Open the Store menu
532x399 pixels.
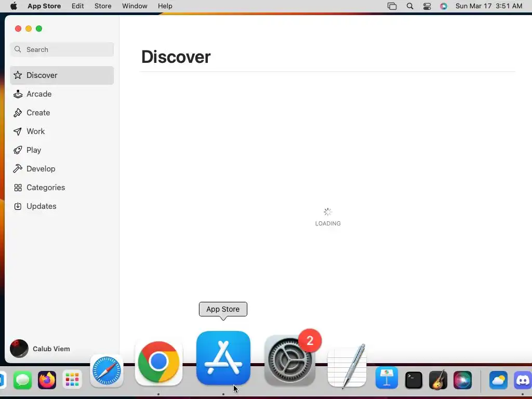click(x=103, y=6)
